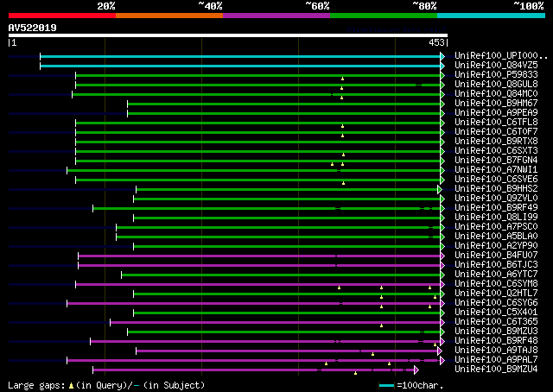Open the UniRef100_Q84VZ5 hit label
The image size is (553, 392).
496,66
